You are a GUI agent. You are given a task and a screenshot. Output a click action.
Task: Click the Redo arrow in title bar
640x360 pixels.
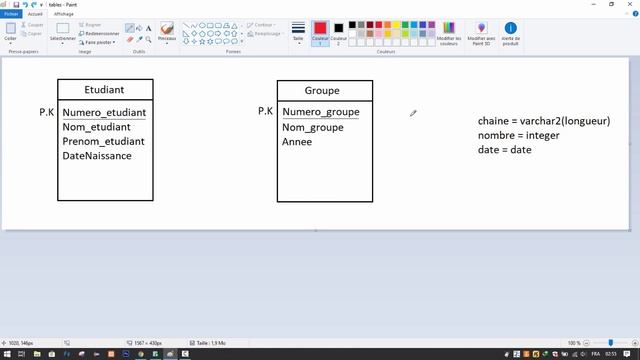tap(33, 4)
